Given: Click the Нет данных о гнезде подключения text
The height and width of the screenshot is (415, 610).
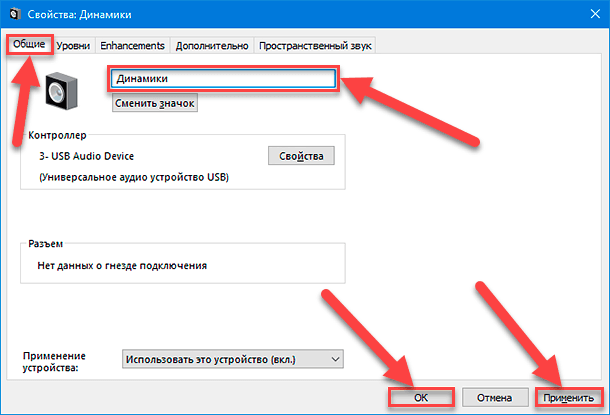Looking at the screenshot, I should tap(124, 266).
